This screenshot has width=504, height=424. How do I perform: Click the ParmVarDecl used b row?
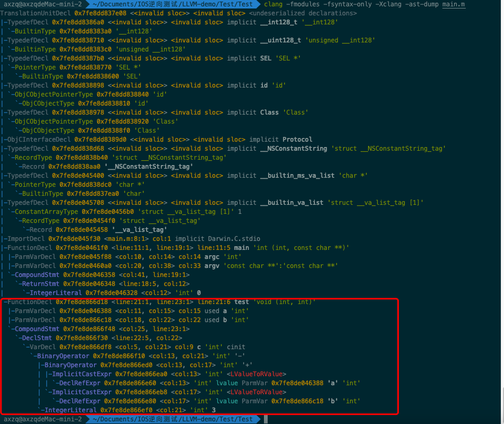coord(129,320)
